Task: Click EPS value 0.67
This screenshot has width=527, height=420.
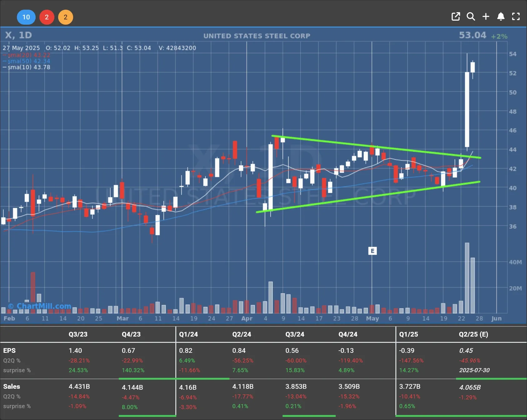Action: [128, 351]
